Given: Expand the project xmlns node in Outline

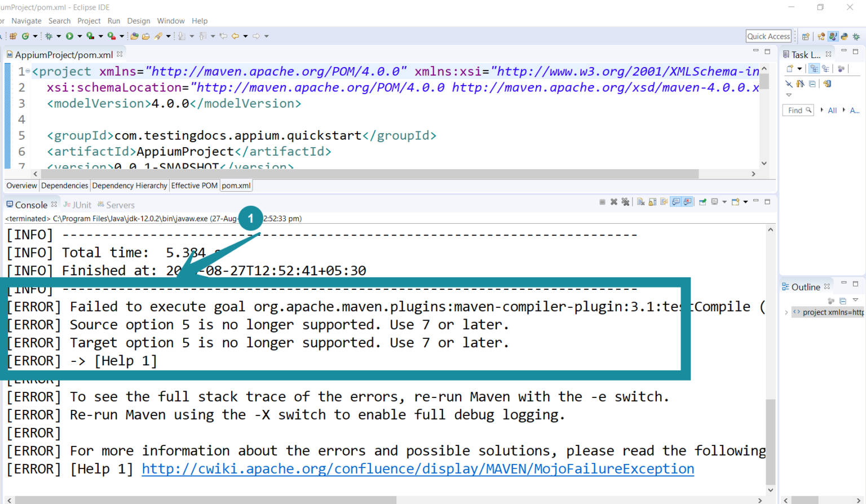Looking at the screenshot, I should click(787, 312).
